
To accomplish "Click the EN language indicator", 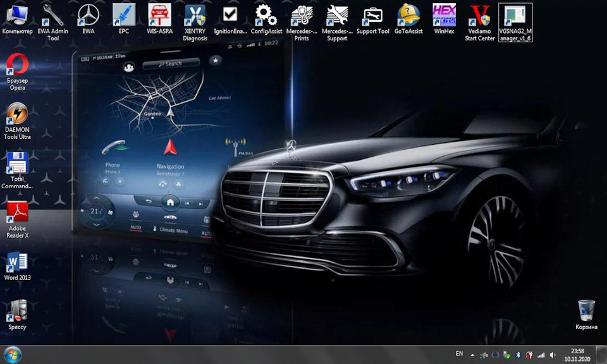I will tap(459, 353).
